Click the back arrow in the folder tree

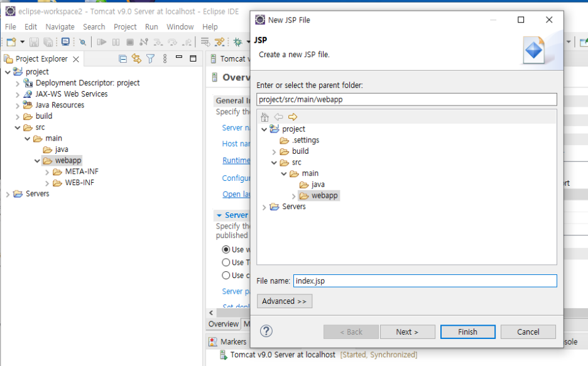[x=279, y=117]
